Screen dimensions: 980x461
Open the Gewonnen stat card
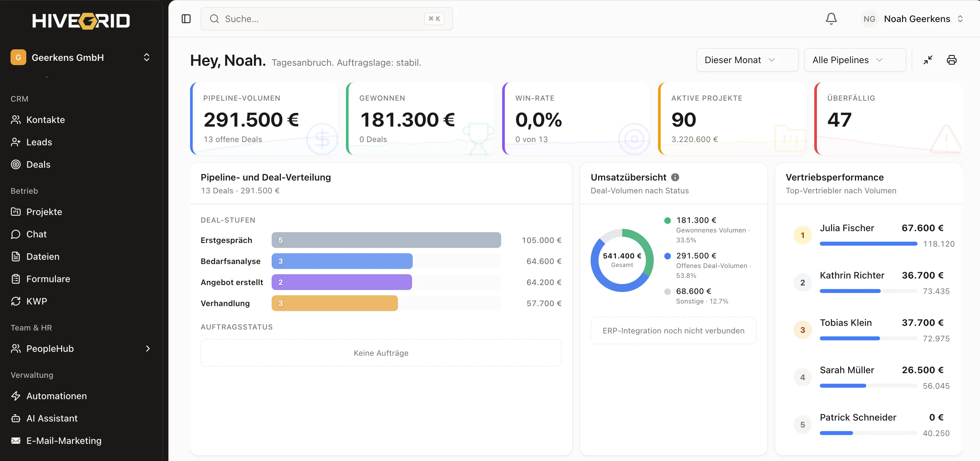(x=420, y=118)
